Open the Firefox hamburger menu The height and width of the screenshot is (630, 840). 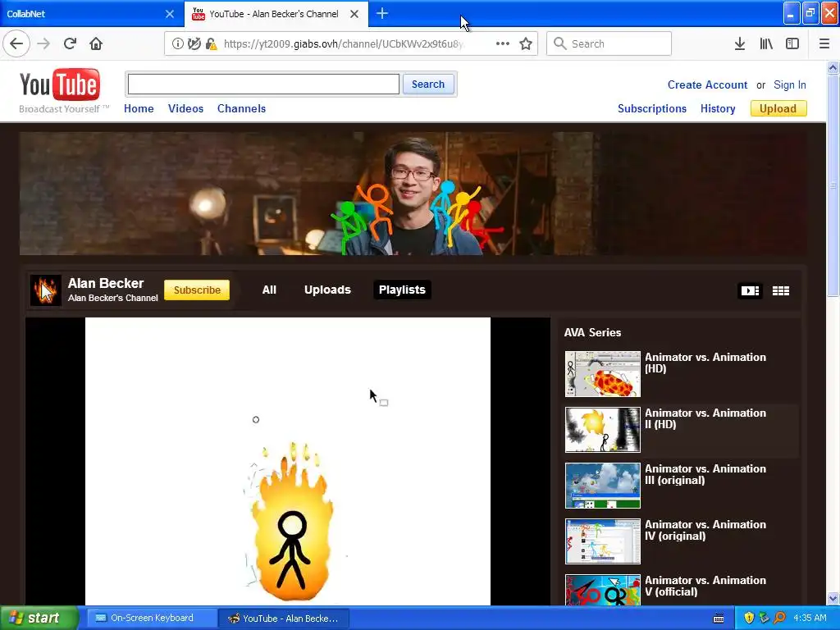[x=824, y=43]
